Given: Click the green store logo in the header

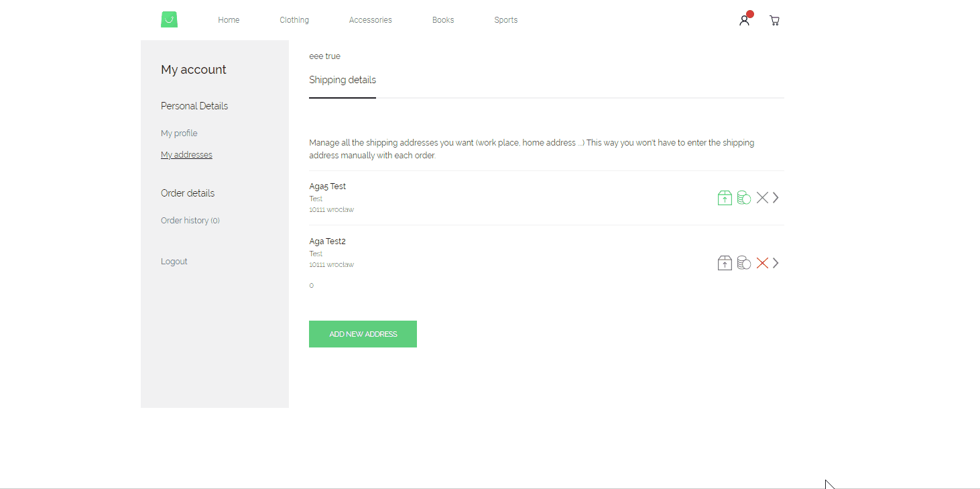Looking at the screenshot, I should pos(169,19).
